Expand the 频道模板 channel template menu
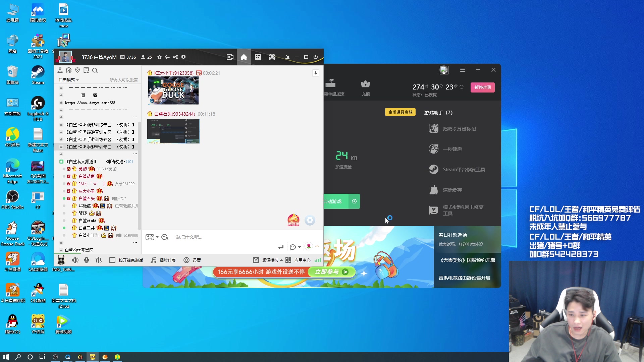644x362 pixels. point(268,260)
